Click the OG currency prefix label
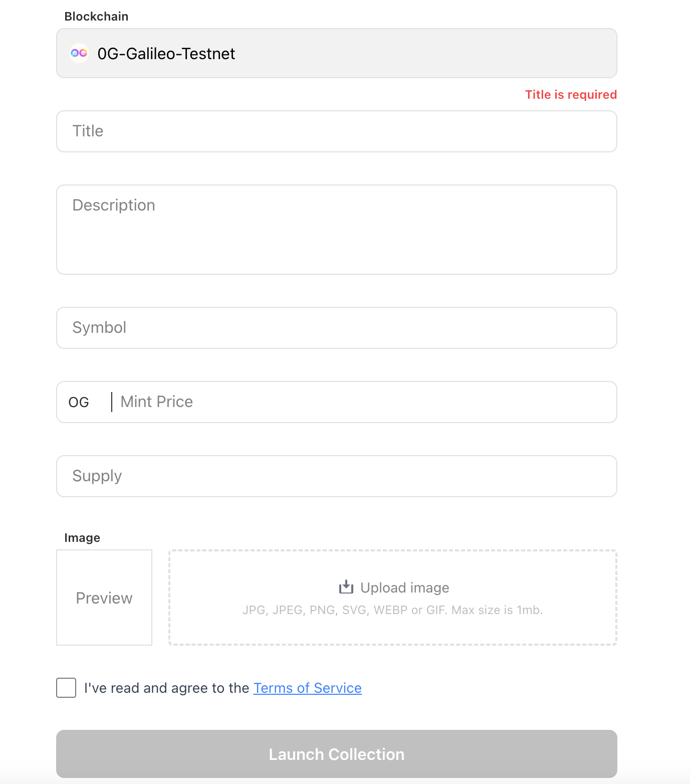 pyautogui.click(x=79, y=403)
